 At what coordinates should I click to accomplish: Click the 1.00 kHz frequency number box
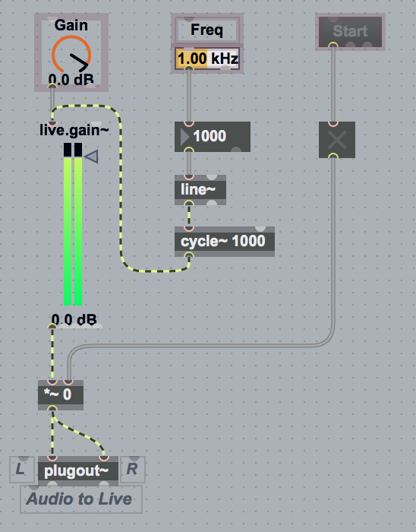click(x=207, y=59)
